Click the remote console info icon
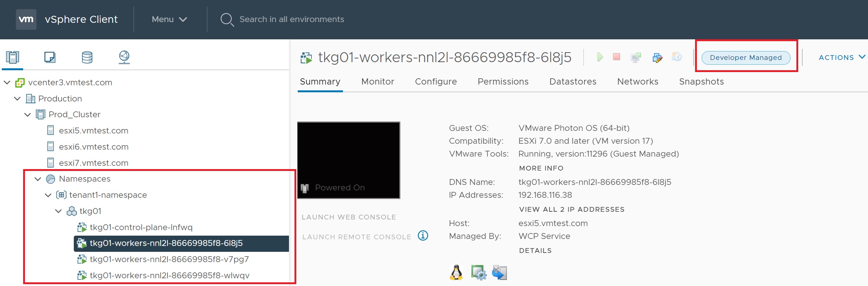 (x=423, y=236)
